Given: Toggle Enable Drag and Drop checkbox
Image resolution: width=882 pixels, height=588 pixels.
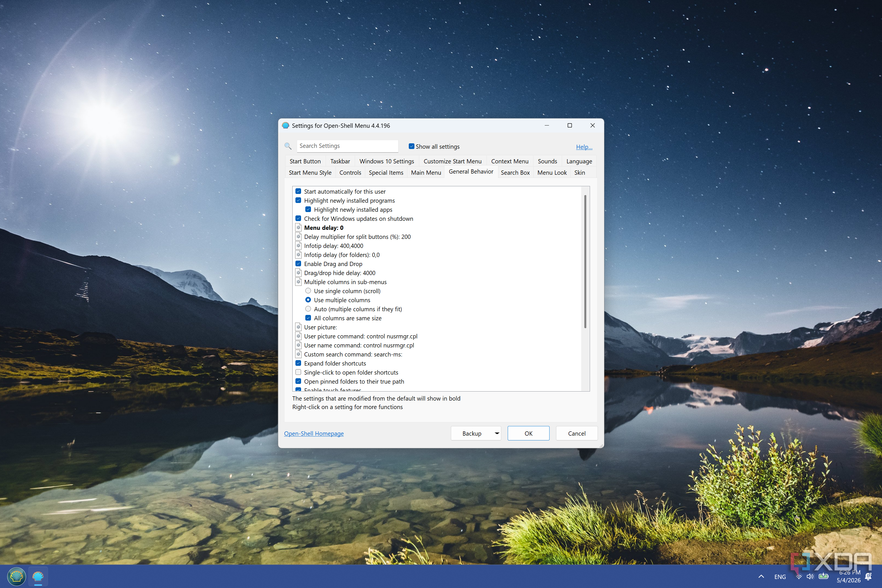Looking at the screenshot, I should click(x=299, y=264).
